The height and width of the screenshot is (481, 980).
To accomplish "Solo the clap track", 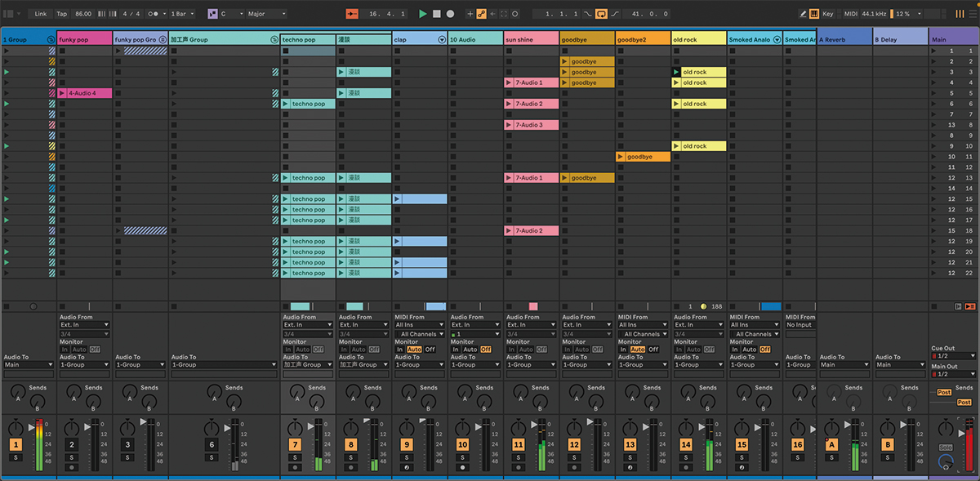I will pos(407,457).
